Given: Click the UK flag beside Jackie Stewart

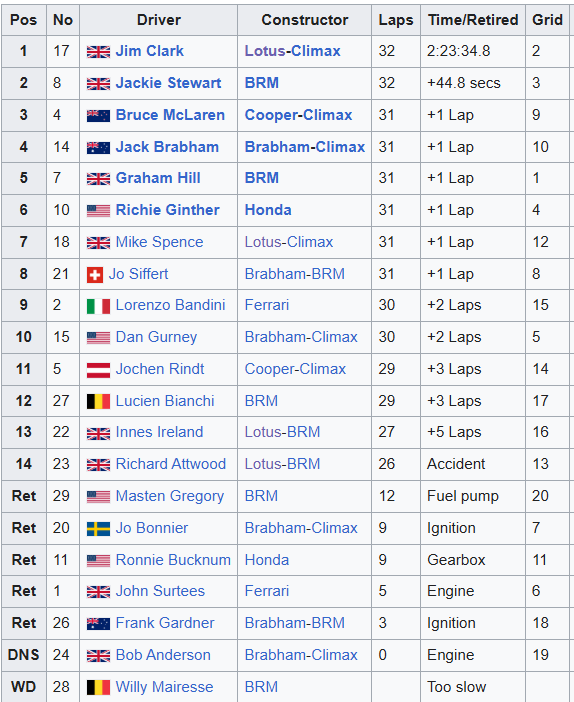Looking at the screenshot, I should (98, 84).
